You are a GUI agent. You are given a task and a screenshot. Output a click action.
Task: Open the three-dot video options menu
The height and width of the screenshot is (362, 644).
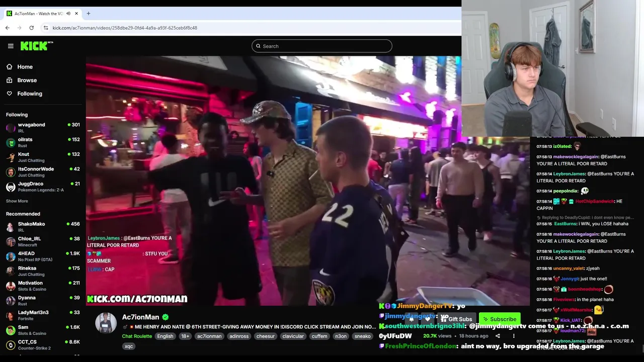pos(514,336)
